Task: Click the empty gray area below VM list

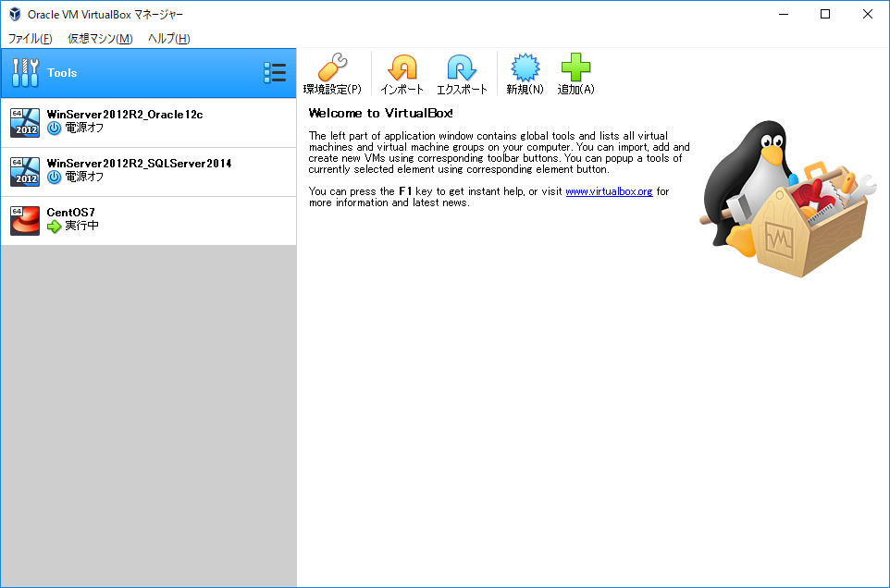Action: [148, 416]
